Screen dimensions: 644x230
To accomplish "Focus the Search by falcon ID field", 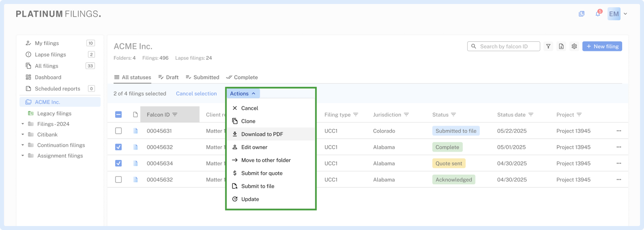I will pos(504,47).
